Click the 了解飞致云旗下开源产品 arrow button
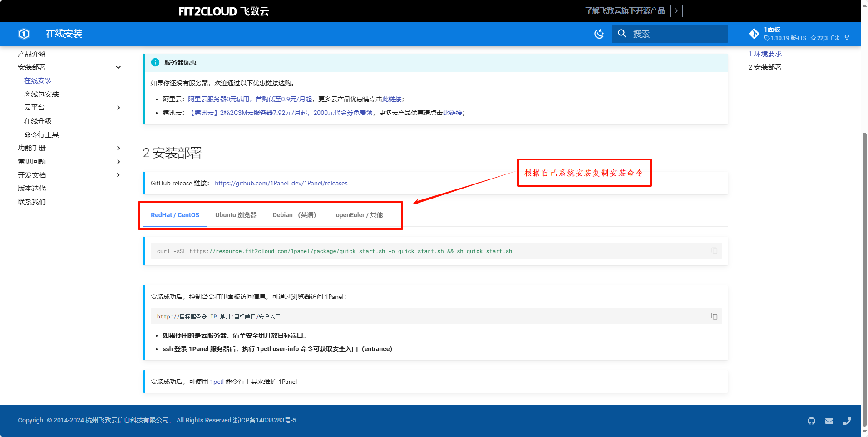 [x=676, y=11]
